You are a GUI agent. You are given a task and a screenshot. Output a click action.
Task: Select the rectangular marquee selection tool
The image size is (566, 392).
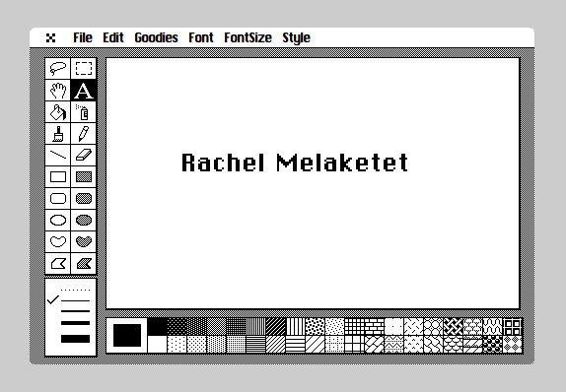pyautogui.click(x=84, y=69)
